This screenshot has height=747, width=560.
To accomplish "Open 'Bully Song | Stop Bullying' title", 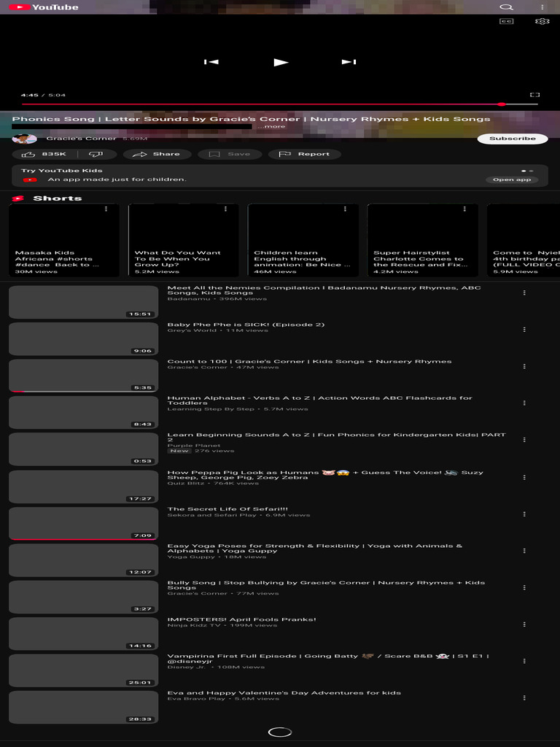I will coord(326,585).
